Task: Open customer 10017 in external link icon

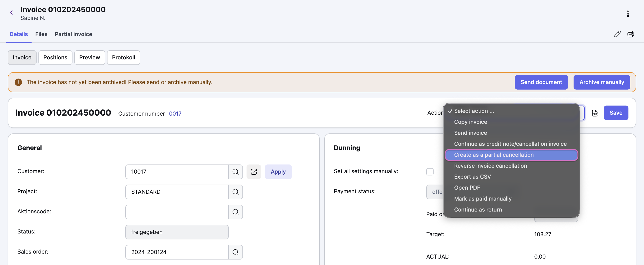Action: point(254,172)
